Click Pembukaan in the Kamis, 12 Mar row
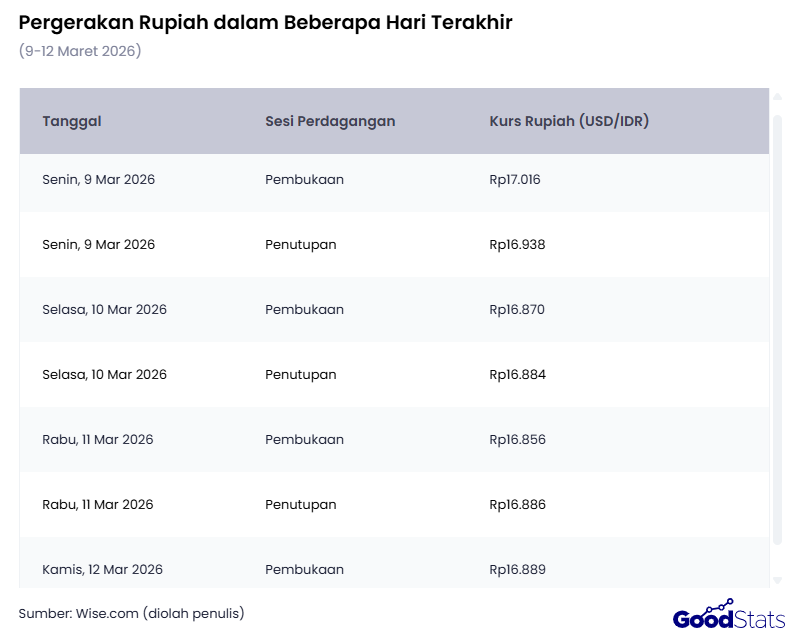The image size is (798, 633). (304, 570)
